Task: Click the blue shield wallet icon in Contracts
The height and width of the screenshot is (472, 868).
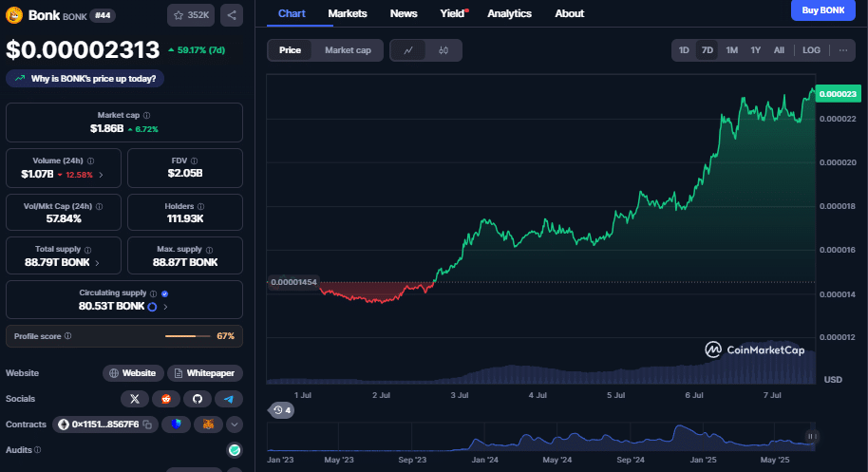Action: pos(176,425)
